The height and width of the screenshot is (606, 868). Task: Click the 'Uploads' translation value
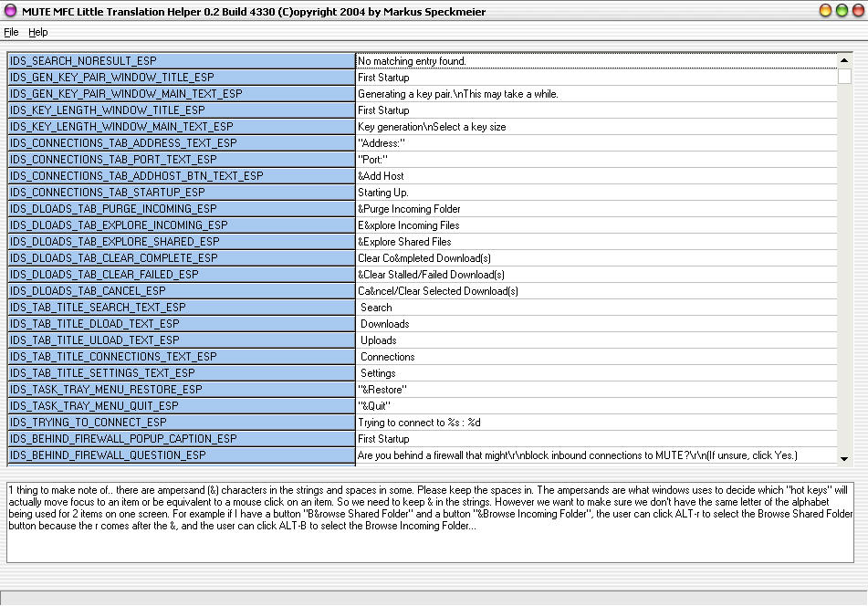click(596, 340)
